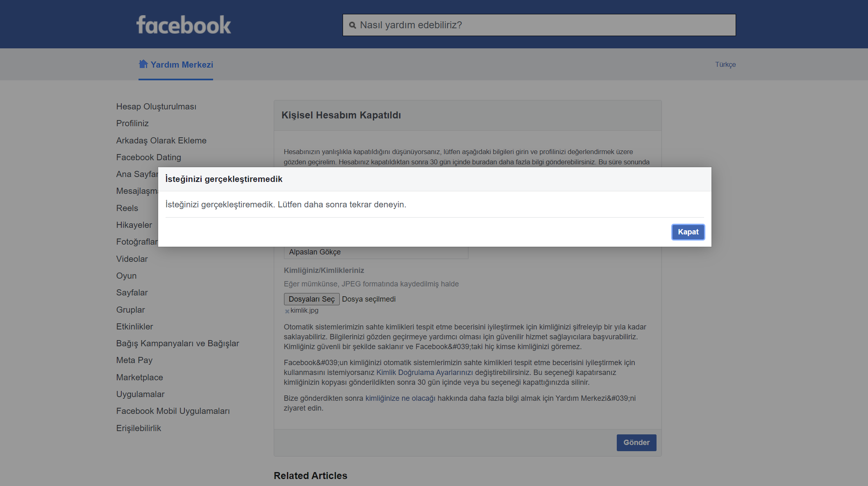Focus the Nasıl yardım edebiliriz search field
Viewport: 868px width, 486px height.
pyautogui.click(x=539, y=25)
